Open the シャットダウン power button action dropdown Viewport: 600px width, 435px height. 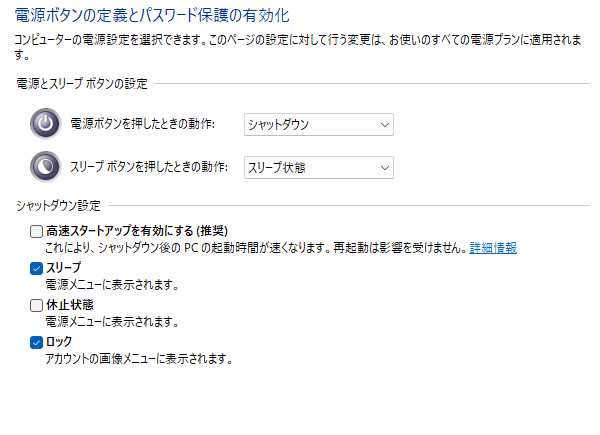[318, 124]
